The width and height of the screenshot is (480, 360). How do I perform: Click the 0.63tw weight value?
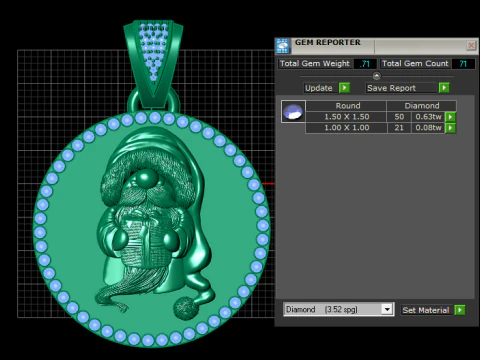(428, 117)
